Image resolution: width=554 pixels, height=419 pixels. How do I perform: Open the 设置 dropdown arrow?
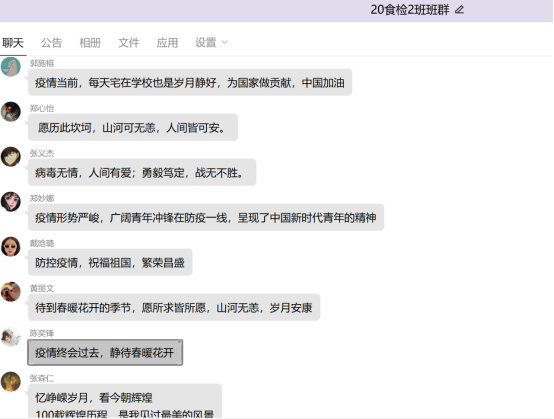(x=225, y=43)
